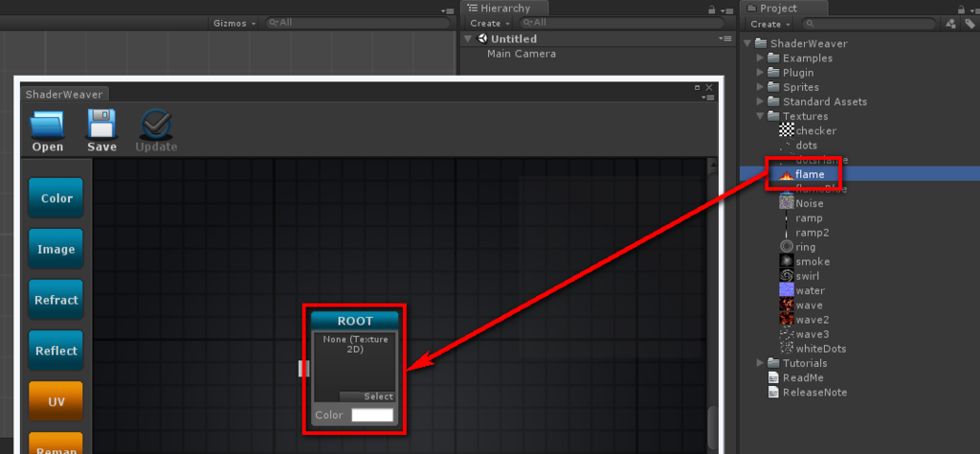Open the Project panel options menu
The width and height of the screenshot is (980, 454).
click(x=973, y=11)
